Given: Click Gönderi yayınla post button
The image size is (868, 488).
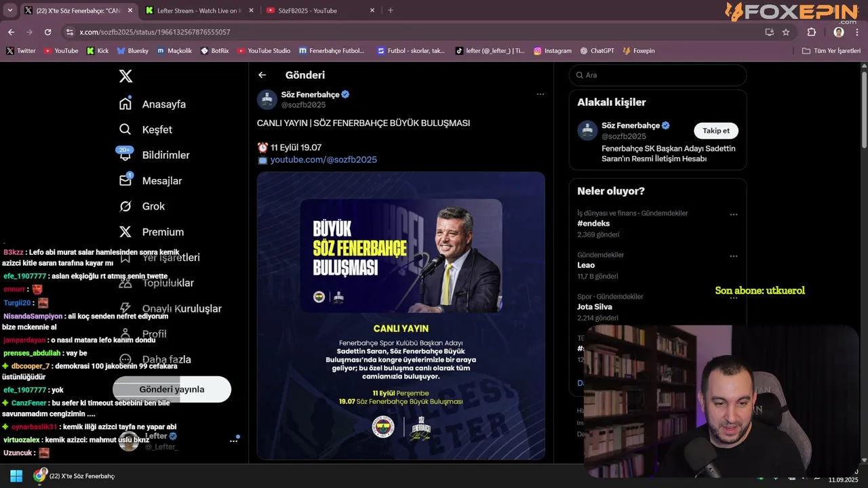Looking at the screenshot, I should point(172,389).
